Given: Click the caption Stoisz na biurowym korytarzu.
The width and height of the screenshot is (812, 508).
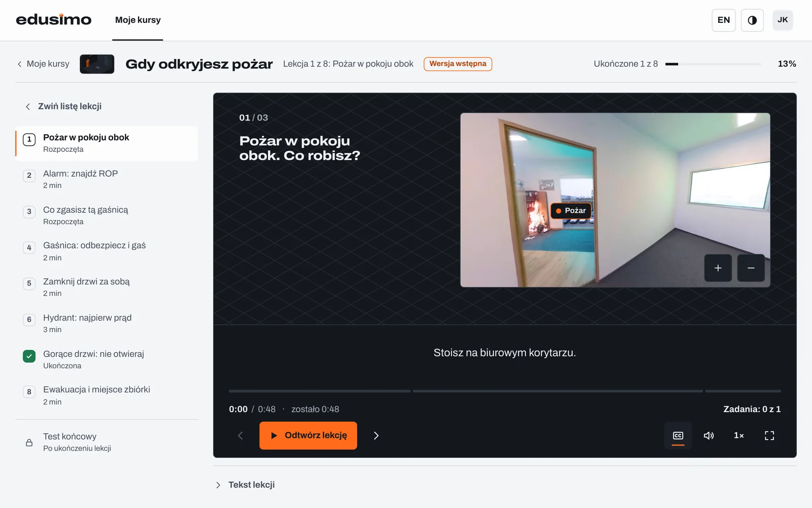Looking at the screenshot, I should [504, 353].
